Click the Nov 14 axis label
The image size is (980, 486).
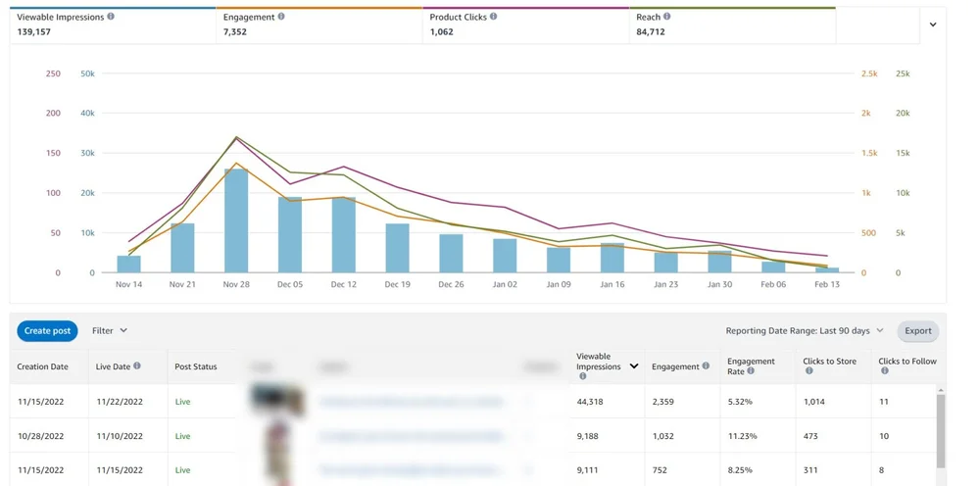pyautogui.click(x=128, y=284)
